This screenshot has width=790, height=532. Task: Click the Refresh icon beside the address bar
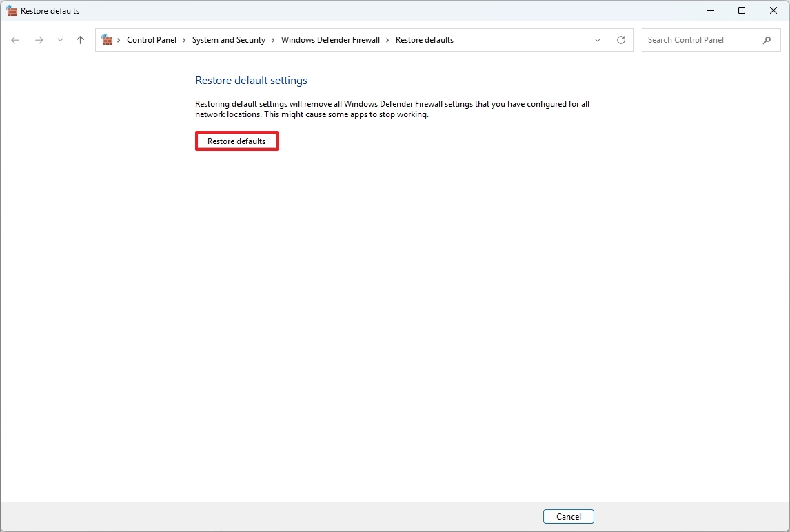(x=620, y=39)
